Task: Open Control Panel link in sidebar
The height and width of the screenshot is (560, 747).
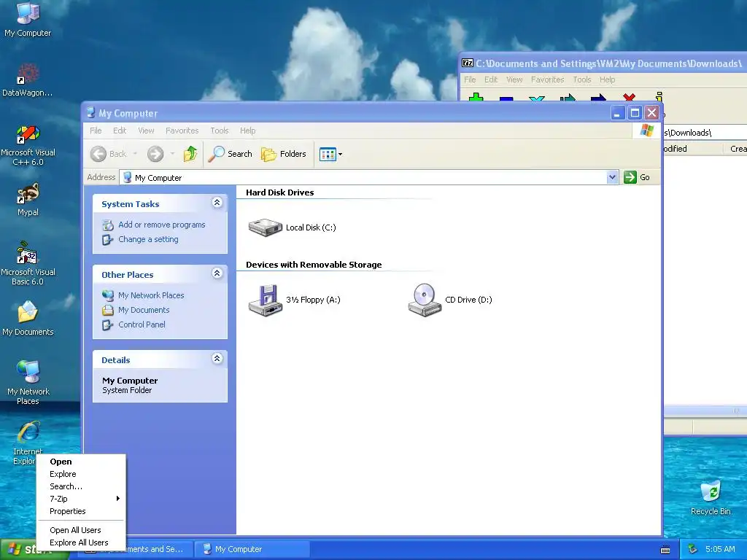Action: 142,324
